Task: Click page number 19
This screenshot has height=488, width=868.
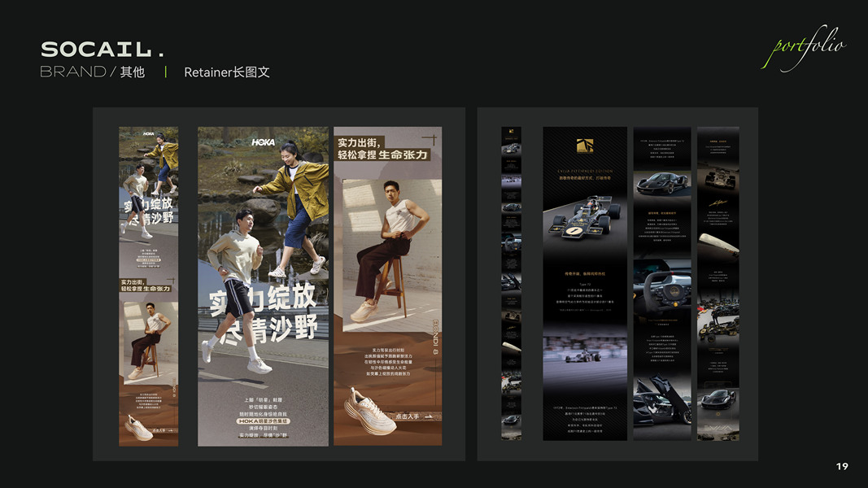Action: click(x=841, y=466)
